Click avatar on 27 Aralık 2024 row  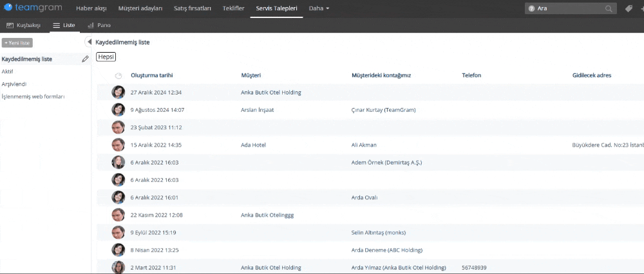pos(118,92)
